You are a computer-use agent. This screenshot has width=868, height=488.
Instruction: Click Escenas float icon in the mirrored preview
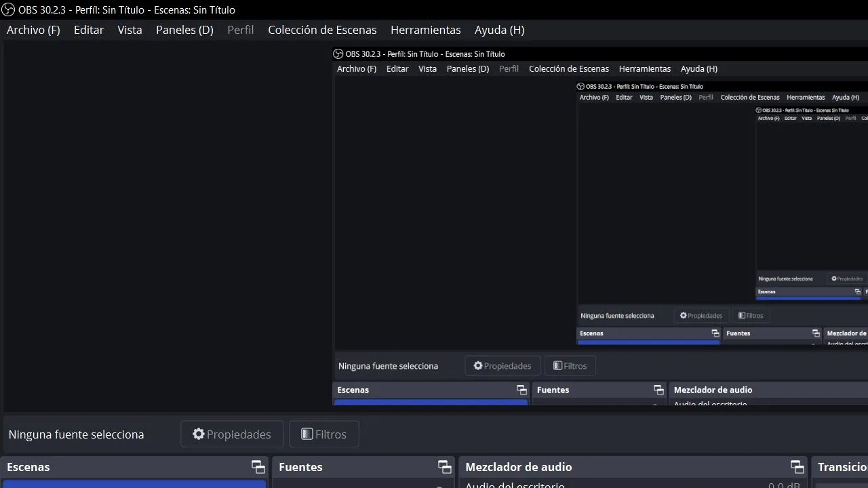[x=521, y=390]
